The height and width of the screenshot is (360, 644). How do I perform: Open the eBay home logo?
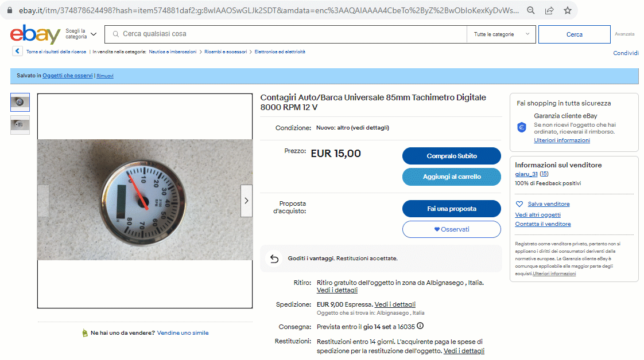36,34
